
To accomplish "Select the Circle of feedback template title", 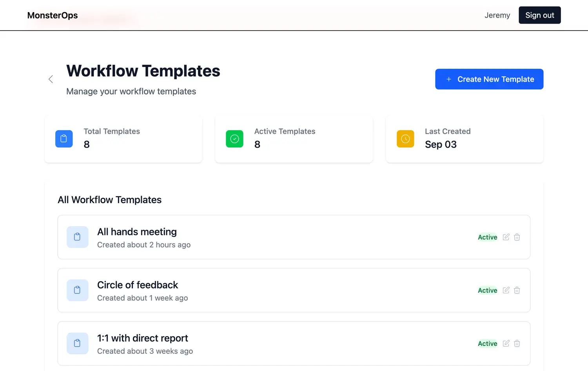I will pyautogui.click(x=138, y=285).
